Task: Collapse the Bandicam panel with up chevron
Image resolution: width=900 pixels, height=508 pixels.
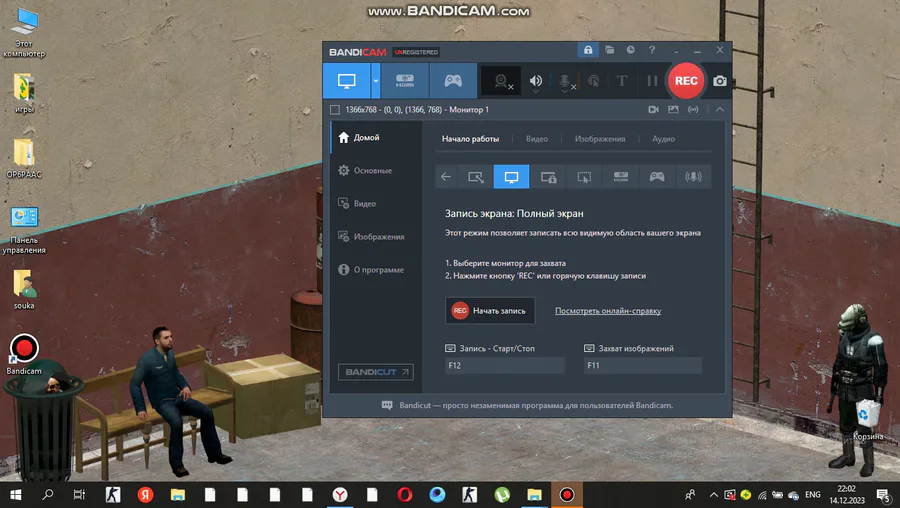Action: click(x=720, y=109)
